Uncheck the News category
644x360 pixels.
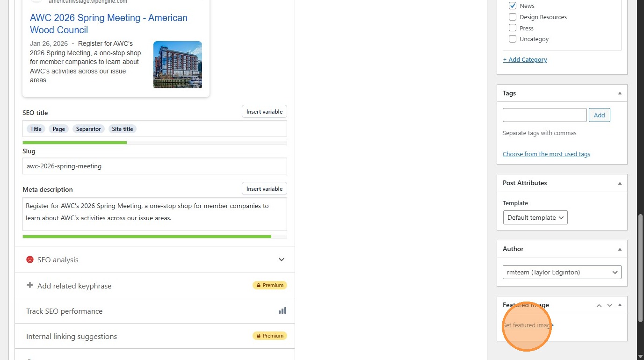coord(513,6)
